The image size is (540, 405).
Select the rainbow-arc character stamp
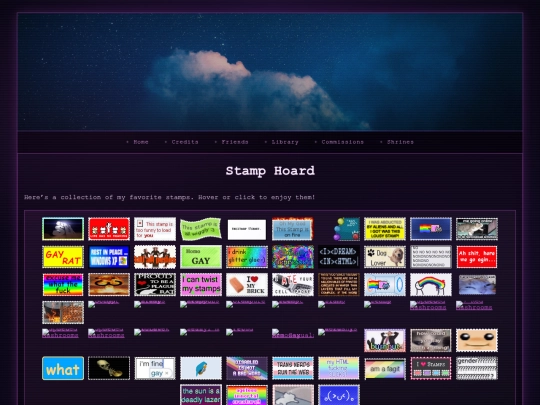pos(431,285)
